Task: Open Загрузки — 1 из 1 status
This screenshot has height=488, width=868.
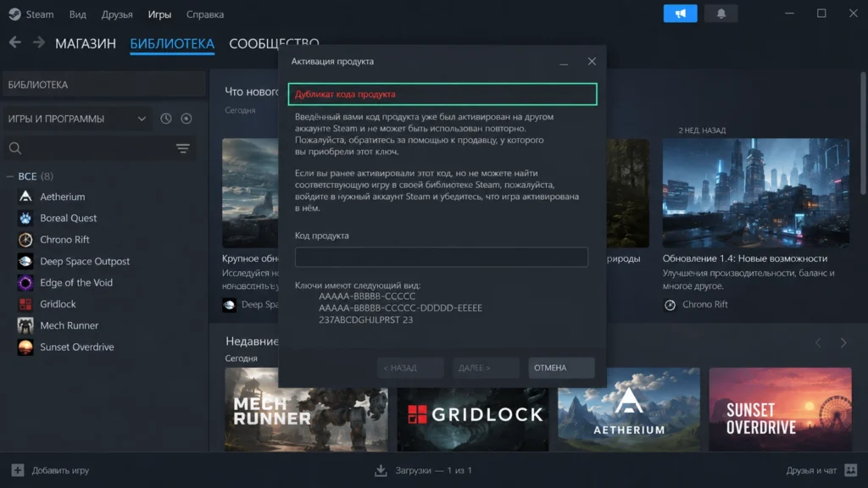Action: tap(433, 470)
